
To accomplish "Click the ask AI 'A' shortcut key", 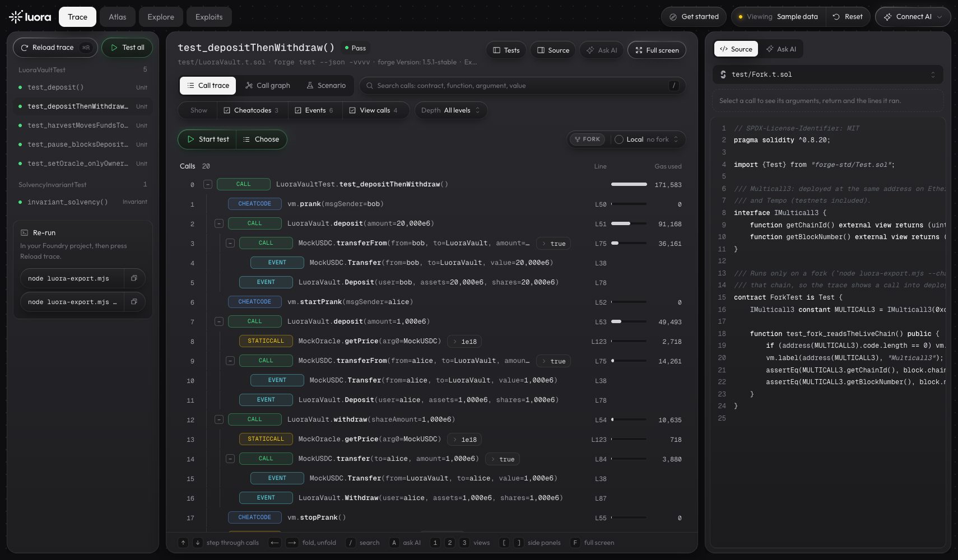I will pos(394,543).
